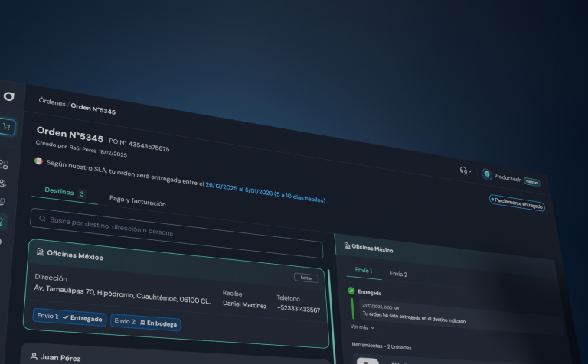Click the Orden N°5345 heading
This screenshot has height=364, width=588.
click(x=70, y=135)
